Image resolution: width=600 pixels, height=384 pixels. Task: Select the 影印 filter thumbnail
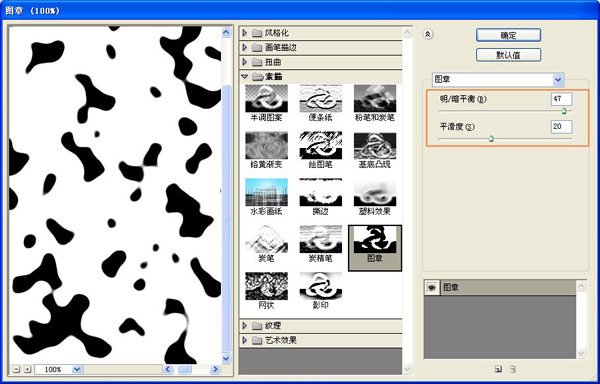coord(321,286)
